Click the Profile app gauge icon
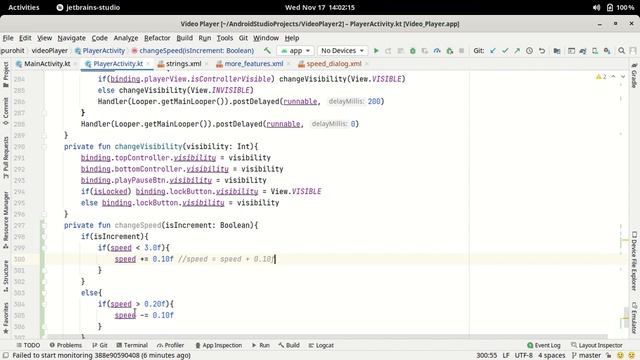The width and height of the screenshot is (640, 360). (437, 51)
